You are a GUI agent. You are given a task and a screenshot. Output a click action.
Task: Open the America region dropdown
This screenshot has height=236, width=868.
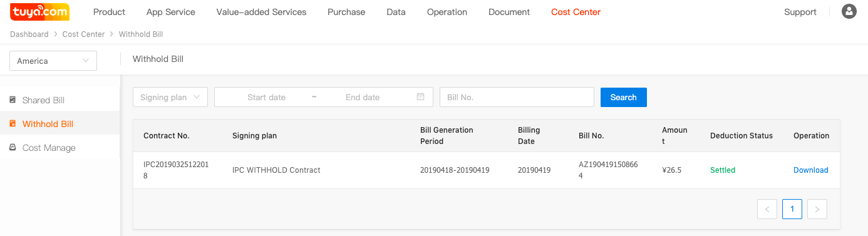53,61
